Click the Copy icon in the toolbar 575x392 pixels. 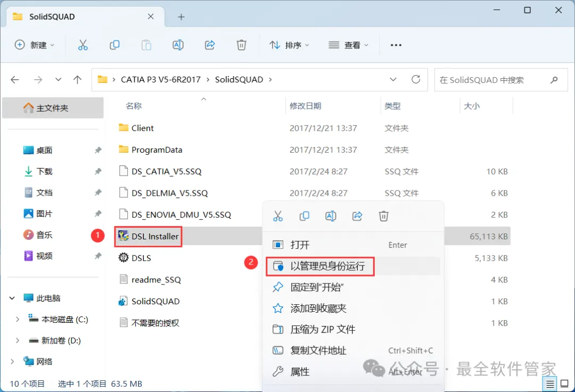(114, 45)
